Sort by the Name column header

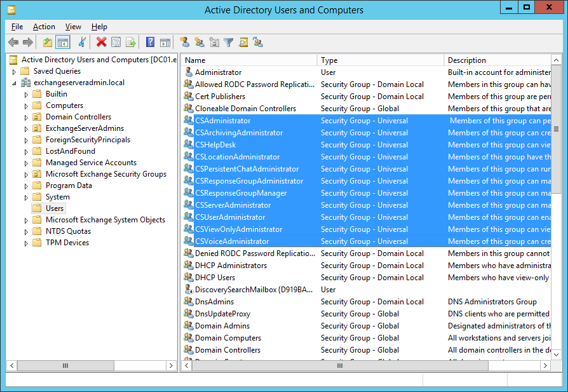249,60
